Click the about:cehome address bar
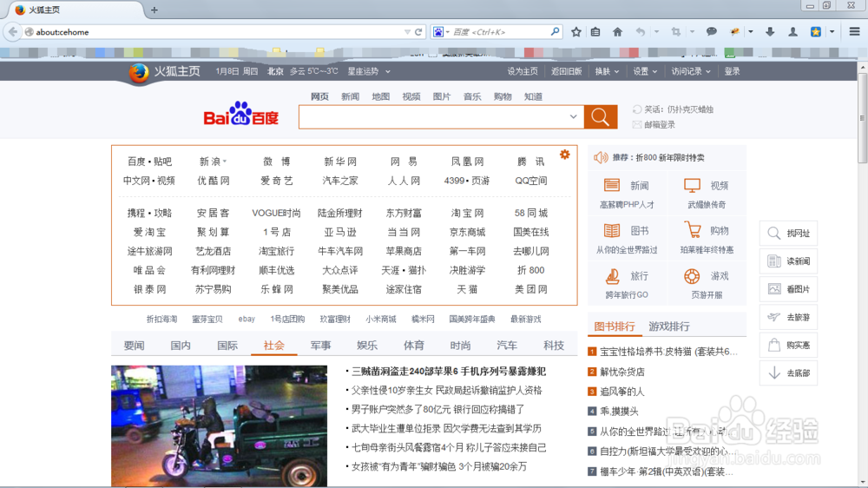The image size is (868, 488). tap(218, 32)
